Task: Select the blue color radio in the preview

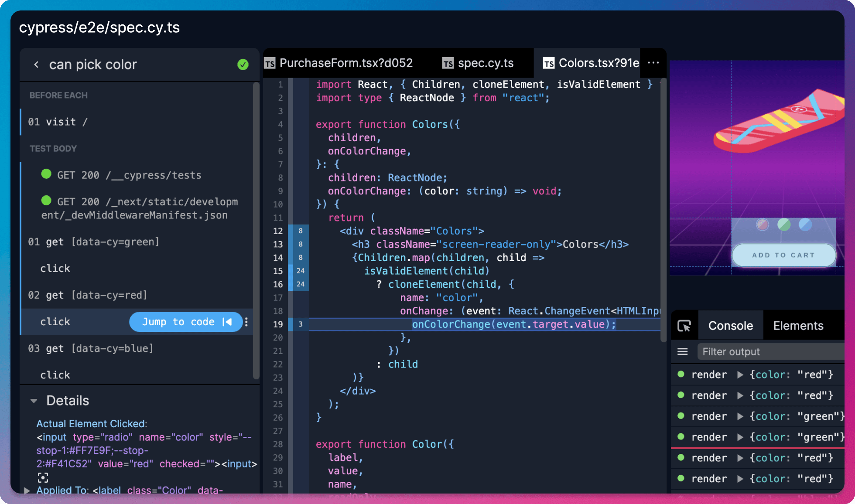Action: (x=805, y=225)
